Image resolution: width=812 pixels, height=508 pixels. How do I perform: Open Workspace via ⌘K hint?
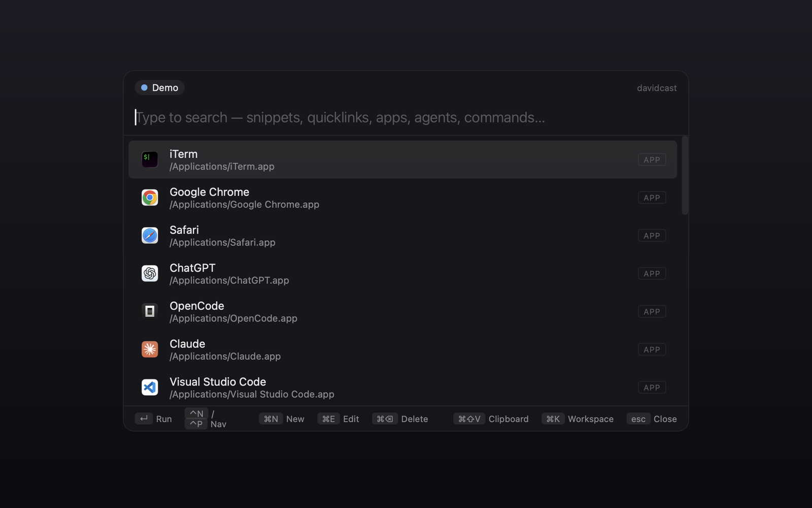click(578, 419)
